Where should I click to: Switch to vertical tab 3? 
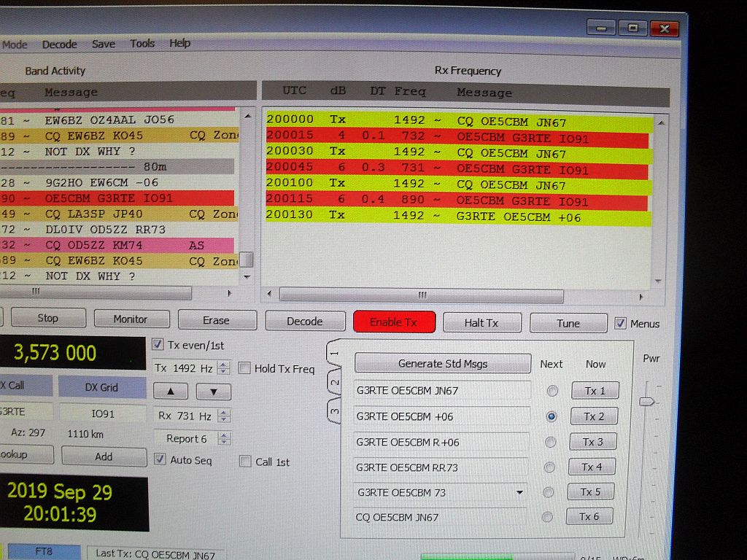coord(335,411)
